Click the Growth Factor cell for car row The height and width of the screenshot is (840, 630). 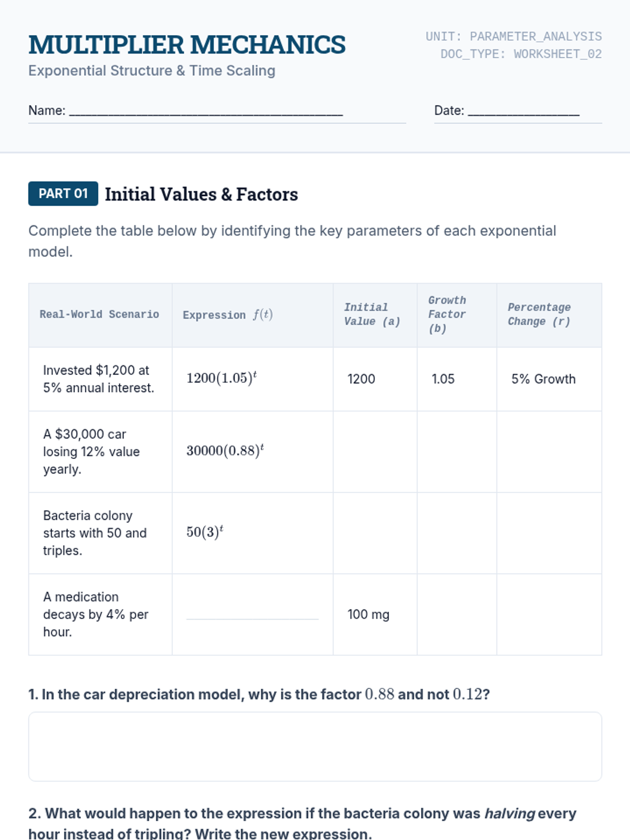click(457, 451)
